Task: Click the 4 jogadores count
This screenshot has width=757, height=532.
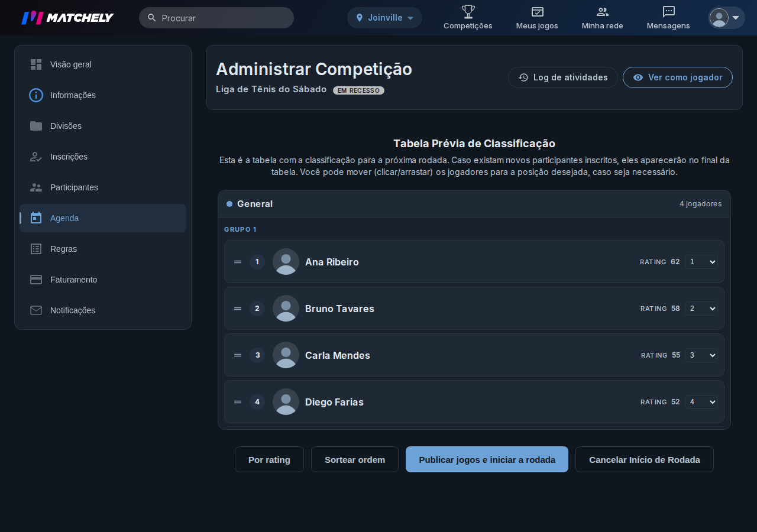Action: coord(700,204)
